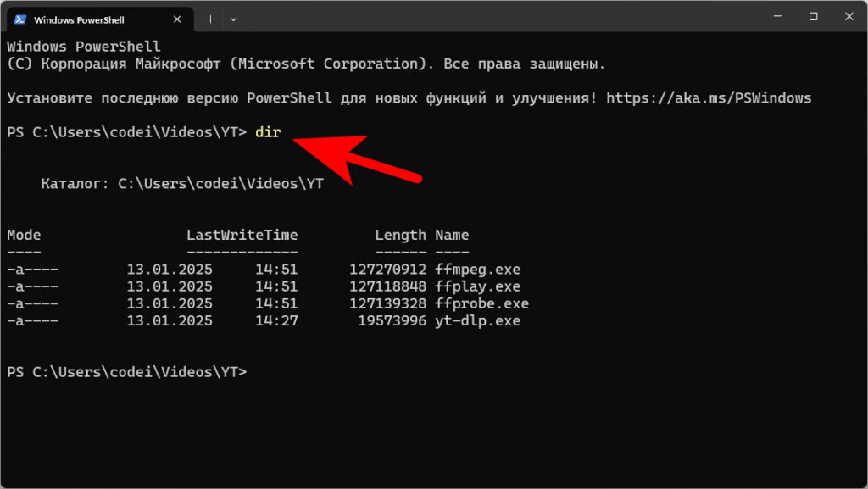868x489 pixels.
Task: Click the yt-dlp.exe file name
Action: click(477, 321)
